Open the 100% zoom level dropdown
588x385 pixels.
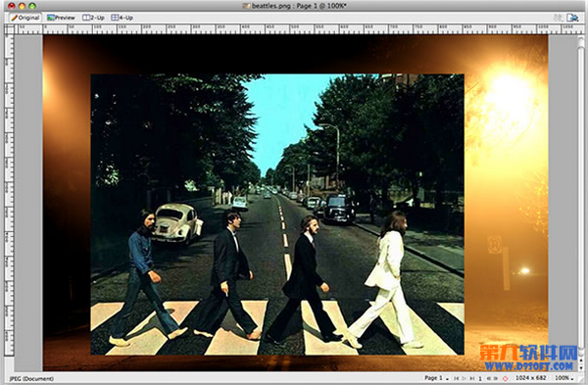(564, 378)
